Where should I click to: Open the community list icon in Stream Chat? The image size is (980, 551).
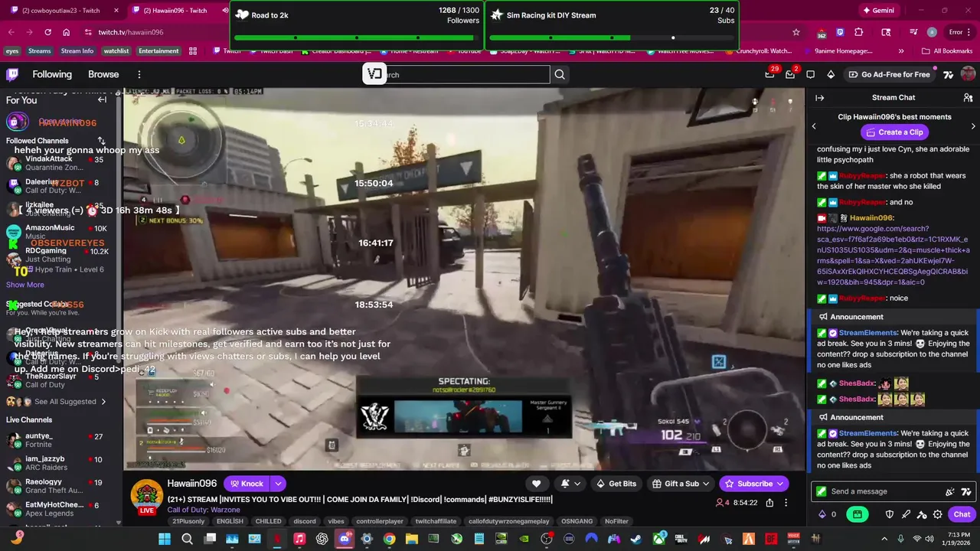[x=968, y=98]
